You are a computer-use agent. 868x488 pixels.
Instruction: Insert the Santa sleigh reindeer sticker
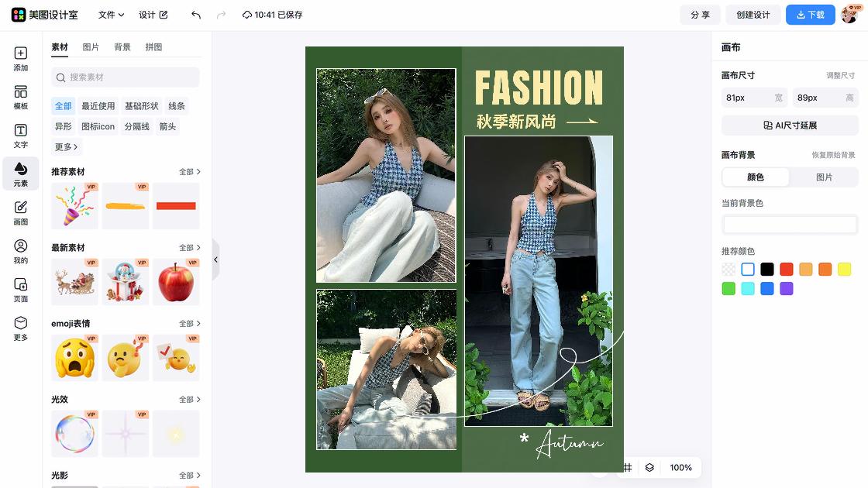[74, 282]
